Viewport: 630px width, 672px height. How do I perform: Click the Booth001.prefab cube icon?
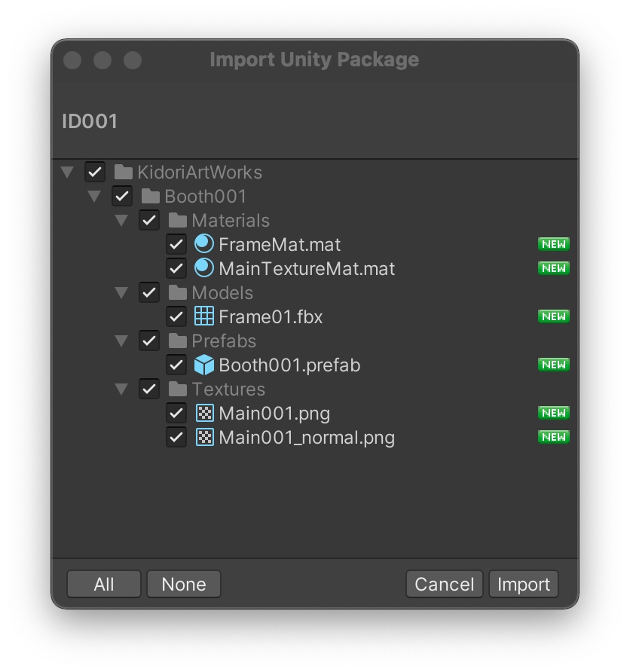[204, 365]
